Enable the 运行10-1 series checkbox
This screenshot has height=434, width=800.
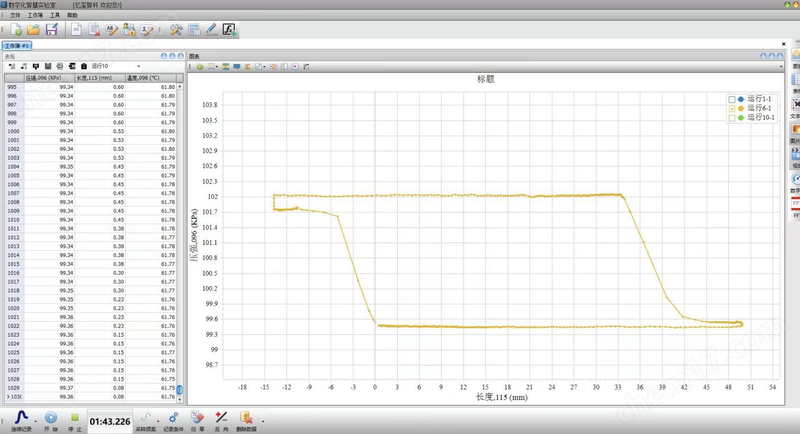[x=732, y=118]
